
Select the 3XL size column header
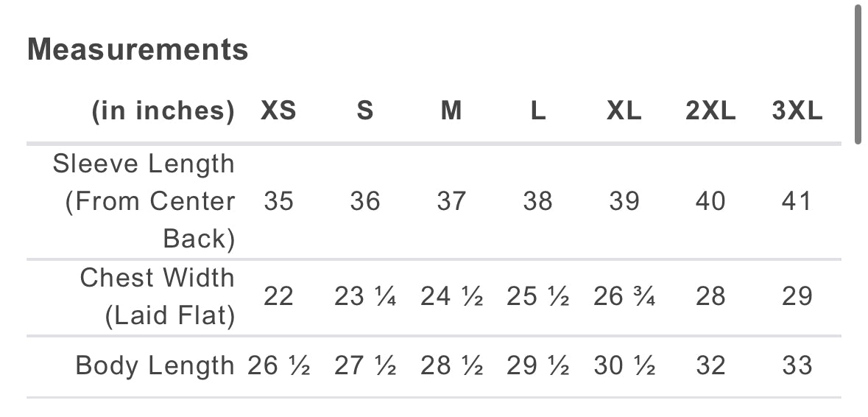[797, 111]
